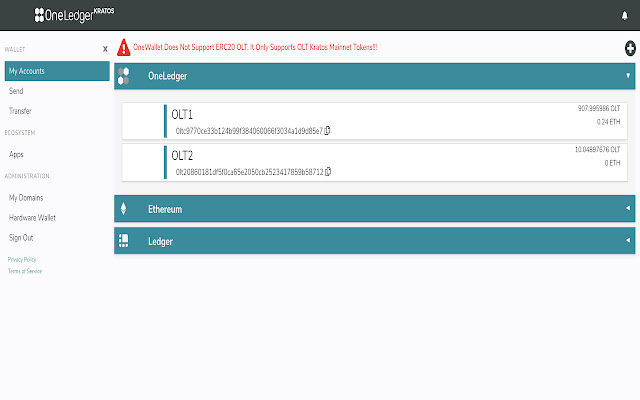Viewport: 640px width, 400px height.
Task: Click the WALLET sidebar heading
Action: [x=15, y=49]
